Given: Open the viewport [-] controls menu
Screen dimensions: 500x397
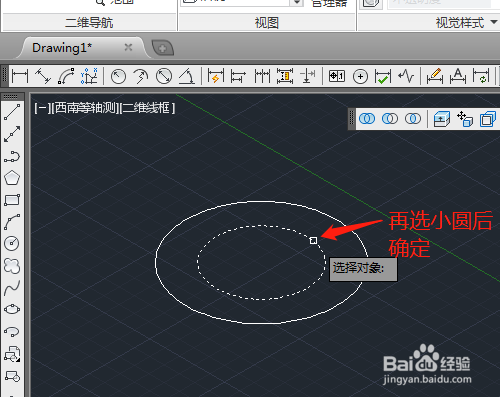Looking at the screenshot, I should pyautogui.click(x=42, y=108).
